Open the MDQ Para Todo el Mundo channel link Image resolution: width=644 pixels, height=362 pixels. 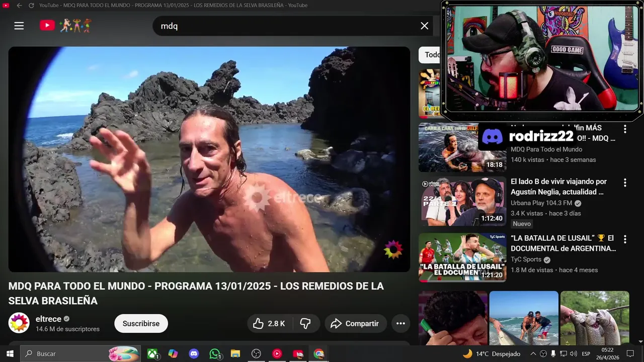coord(546,149)
